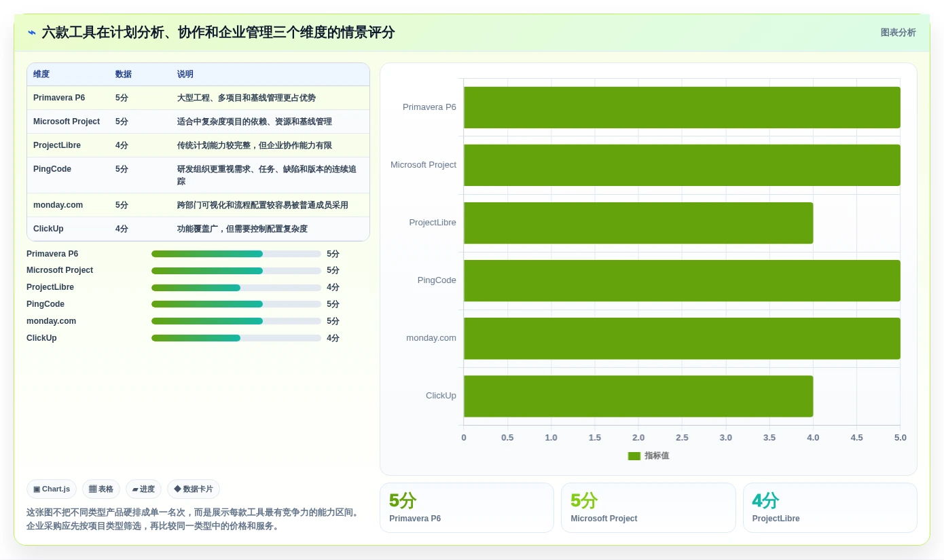
Task: Click the 图表分析 label at top right
Action: tap(898, 33)
